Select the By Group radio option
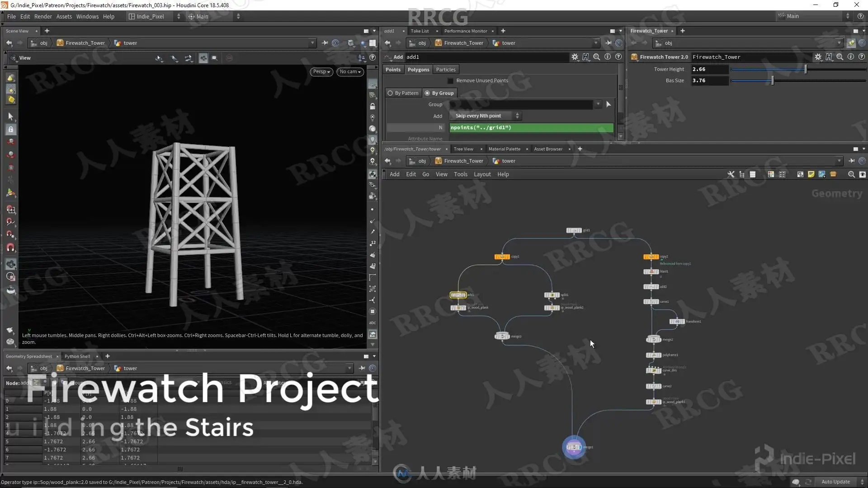Viewport: 868px width, 488px height. (439, 93)
